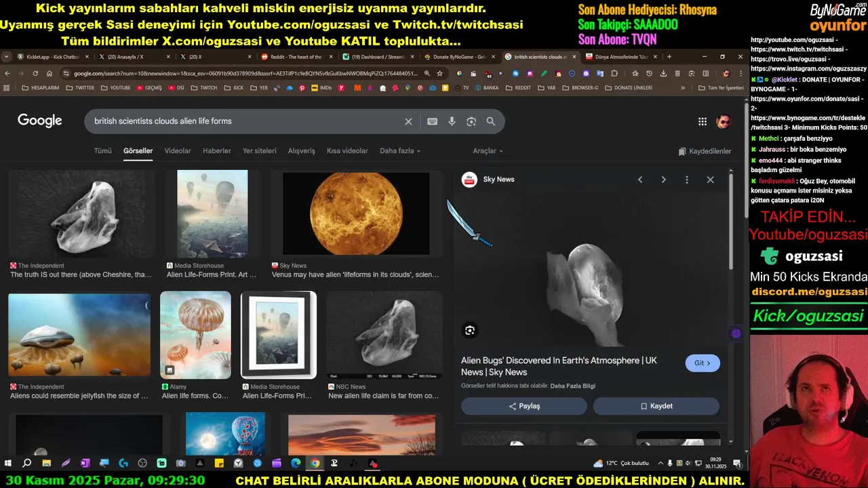
Task: Open Chrome downloads icon
Action: point(663,73)
